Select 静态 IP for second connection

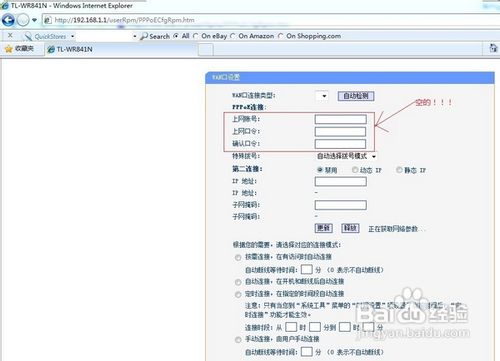coord(399,170)
